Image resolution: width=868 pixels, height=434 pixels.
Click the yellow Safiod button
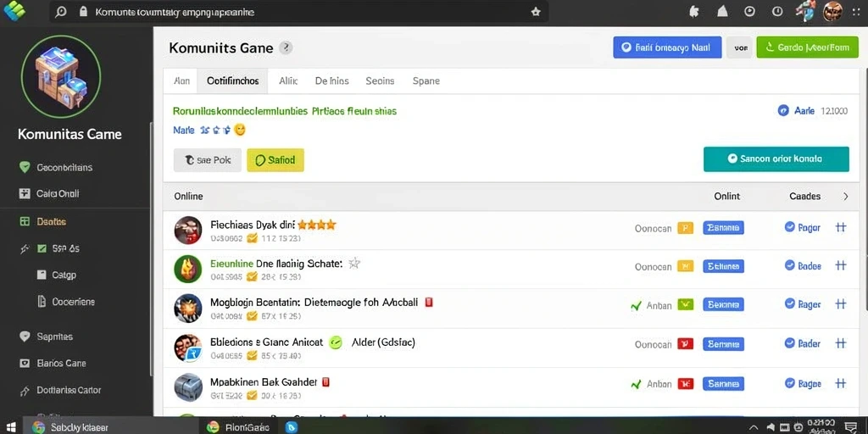275,160
